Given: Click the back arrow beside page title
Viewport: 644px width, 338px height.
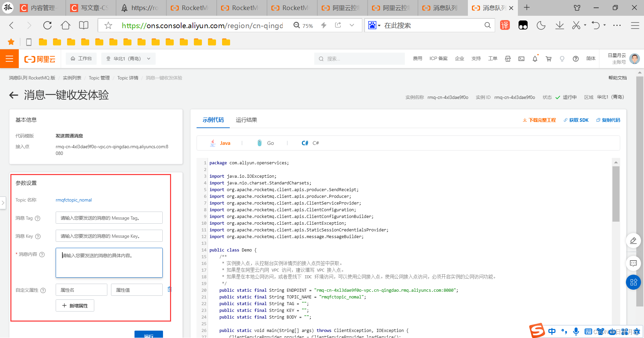Looking at the screenshot, I should click(14, 95).
